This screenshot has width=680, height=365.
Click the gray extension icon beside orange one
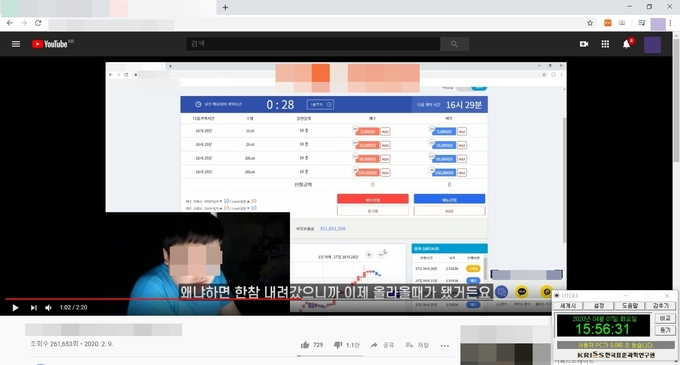tap(622, 23)
